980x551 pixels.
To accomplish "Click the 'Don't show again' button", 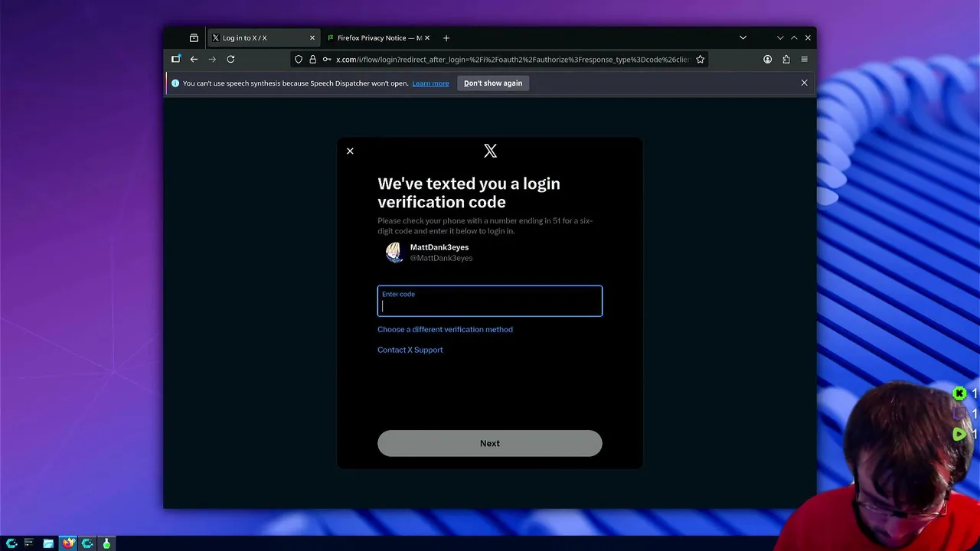I will pyautogui.click(x=493, y=83).
